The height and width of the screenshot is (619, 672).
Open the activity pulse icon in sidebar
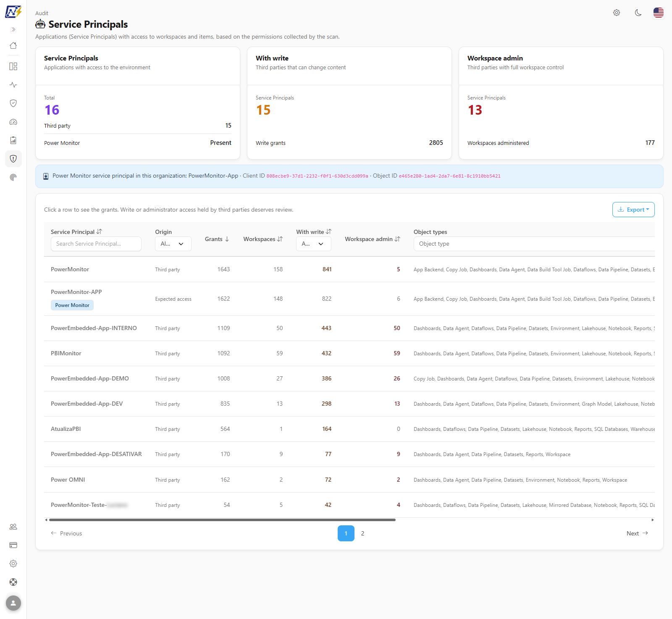pos(13,85)
